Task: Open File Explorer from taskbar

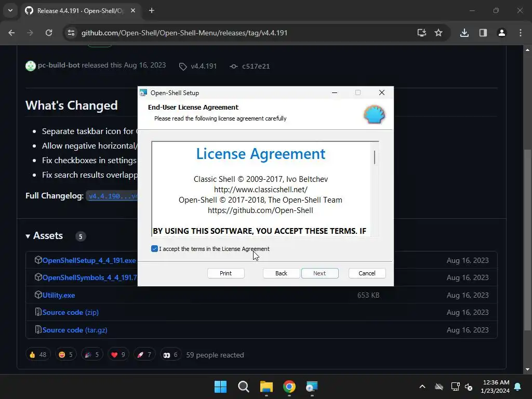Action: (x=267, y=387)
